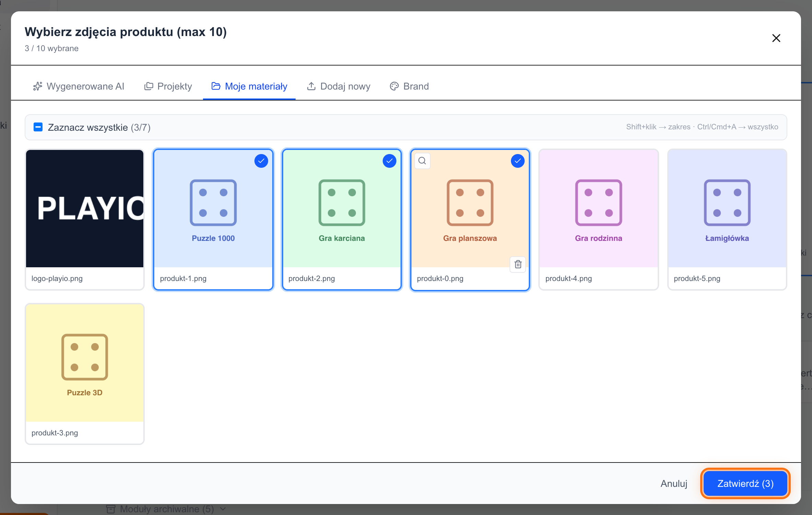Click the produkt-1.png file name
This screenshot has height=515, width=812.
click(x=183, y=278)
